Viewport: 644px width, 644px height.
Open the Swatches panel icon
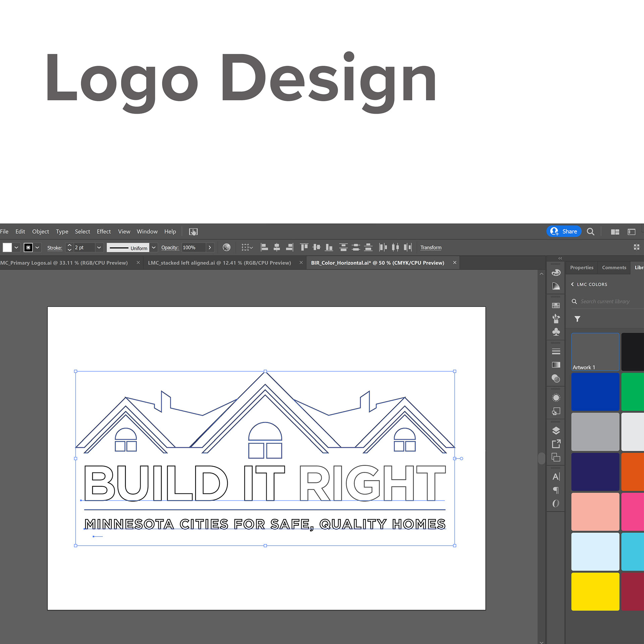556,306
